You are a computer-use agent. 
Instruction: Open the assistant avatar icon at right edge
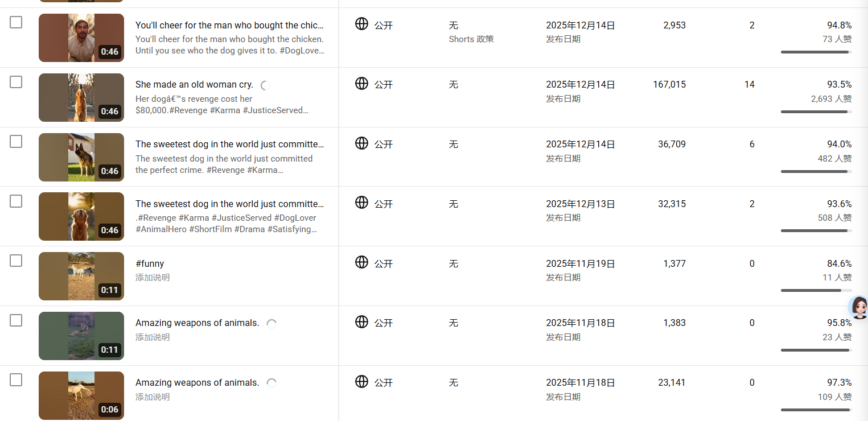pos(858,307)
